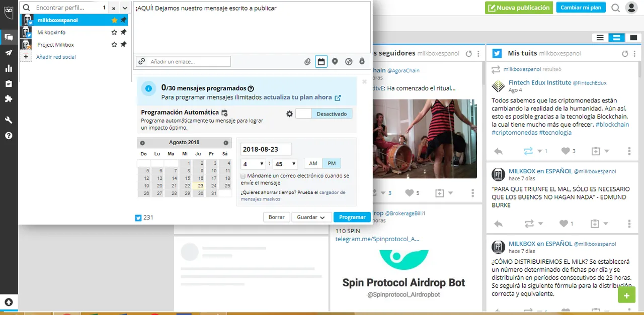Select the MilkboxInfo profile
The height and width of the screenshot is (315, 644).
[73, 32]
